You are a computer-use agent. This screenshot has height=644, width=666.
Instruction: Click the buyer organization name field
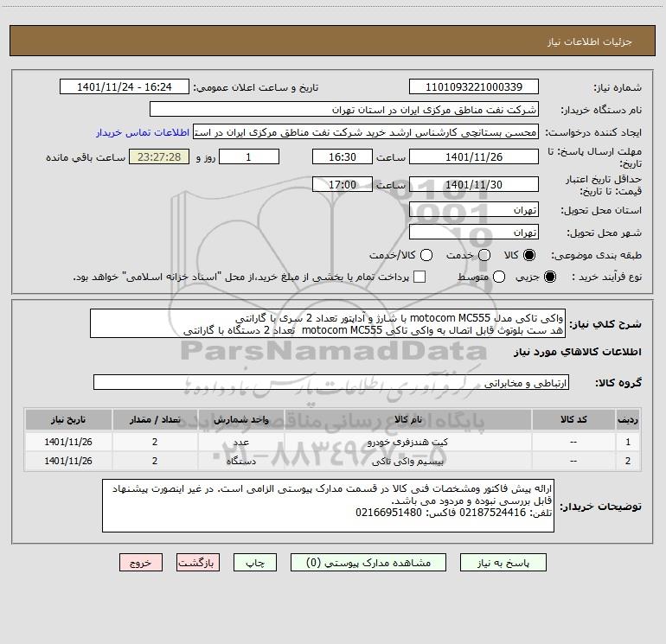pyautogui.click(x=344, y=109)
